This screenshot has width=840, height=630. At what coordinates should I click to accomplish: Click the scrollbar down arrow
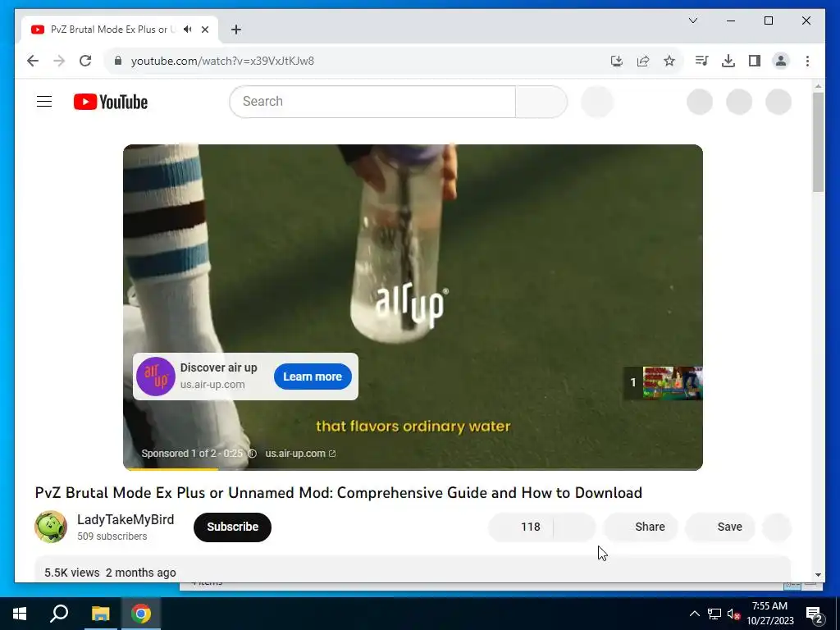point(818,575)
